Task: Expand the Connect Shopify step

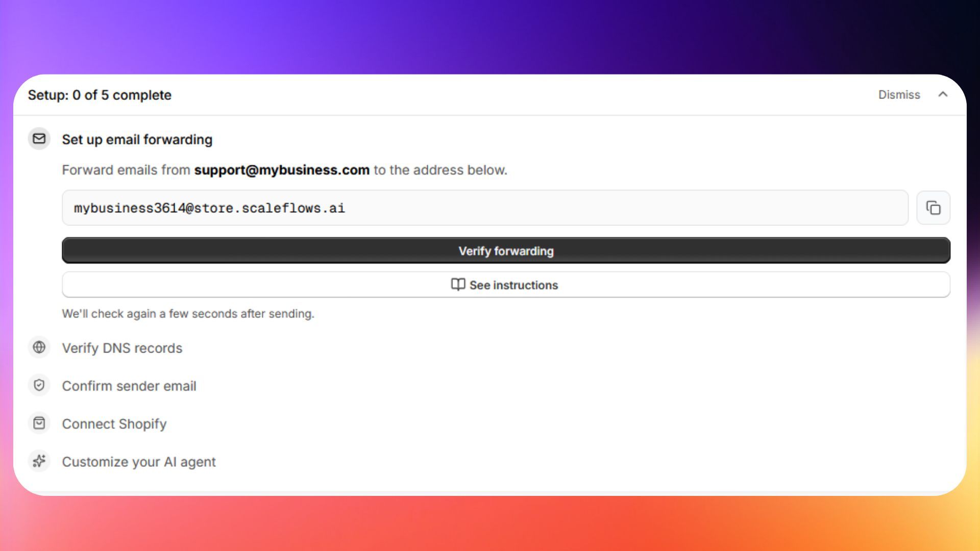Action: 114,424
